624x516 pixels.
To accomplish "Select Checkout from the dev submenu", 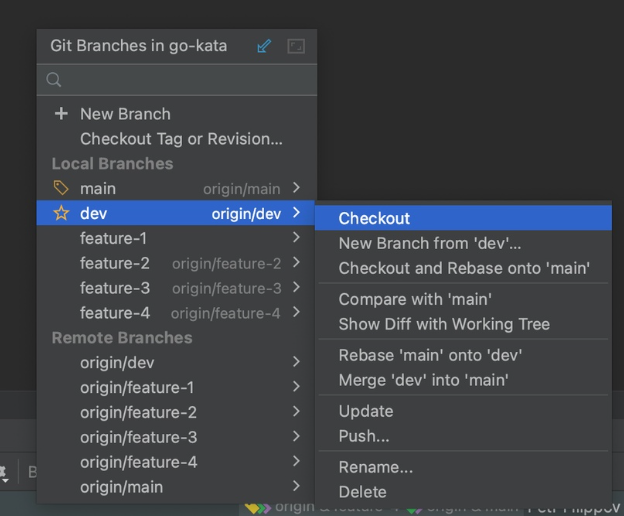I will coord(374,218).
